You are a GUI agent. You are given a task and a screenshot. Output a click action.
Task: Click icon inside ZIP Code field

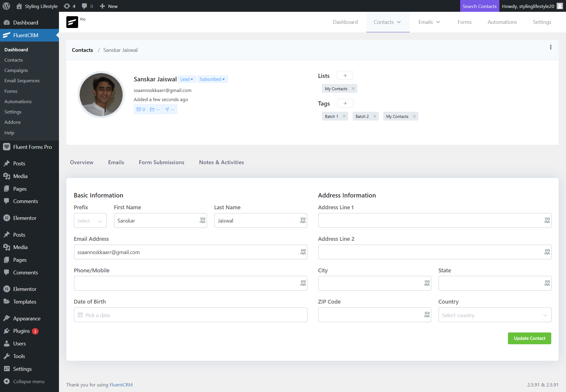click(427, 315)
